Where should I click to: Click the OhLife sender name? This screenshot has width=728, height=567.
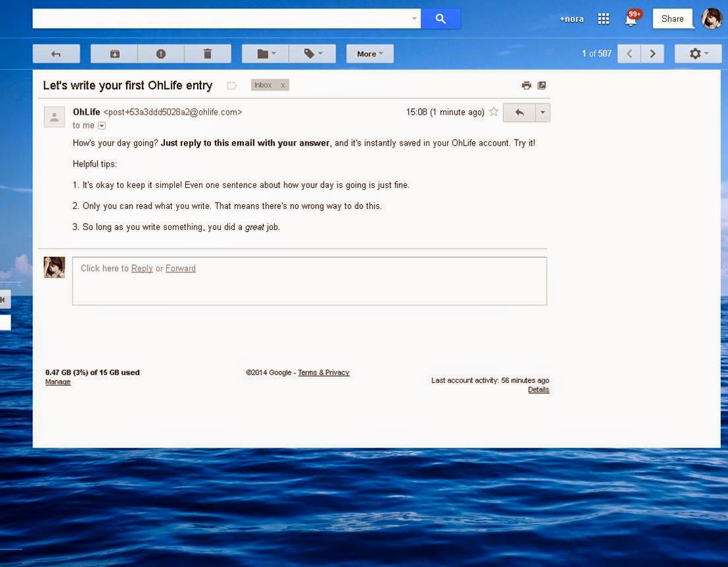pyautogui.click(x=86, y=112)
